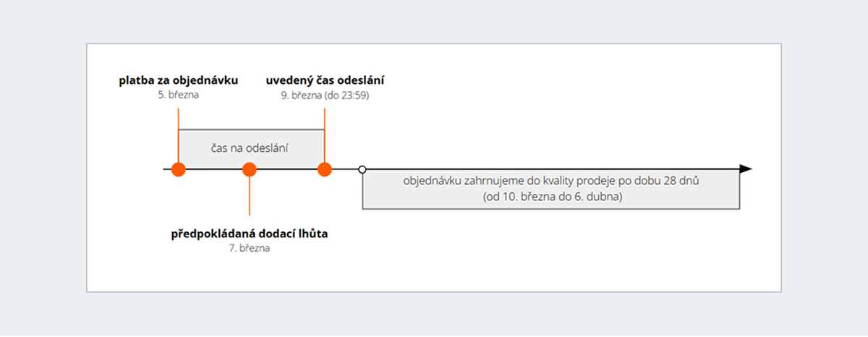This screenshot has width=868, height=337.
Task: Click the 28-day sales quality box
Action: [551, 189]
